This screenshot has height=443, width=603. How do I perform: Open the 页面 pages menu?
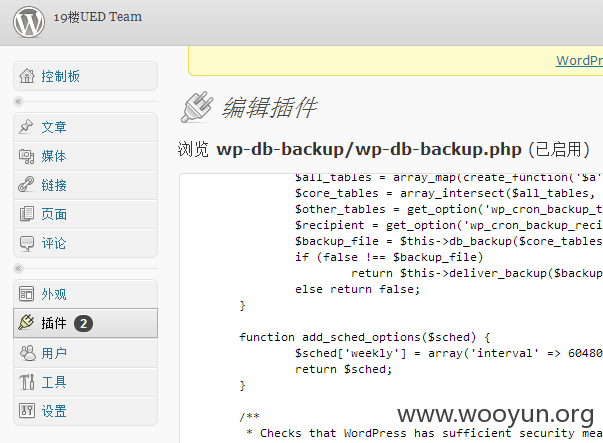[85, 214]
